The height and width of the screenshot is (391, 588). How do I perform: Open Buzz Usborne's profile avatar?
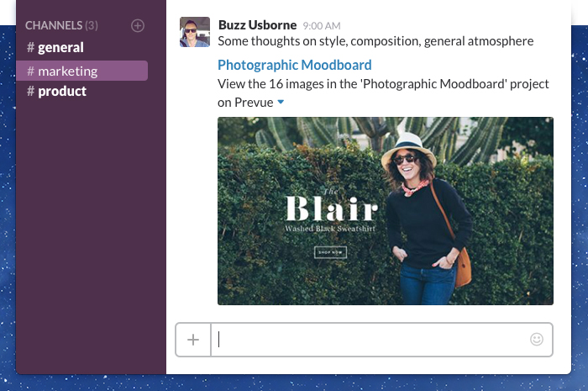click(x=194, y=32)
